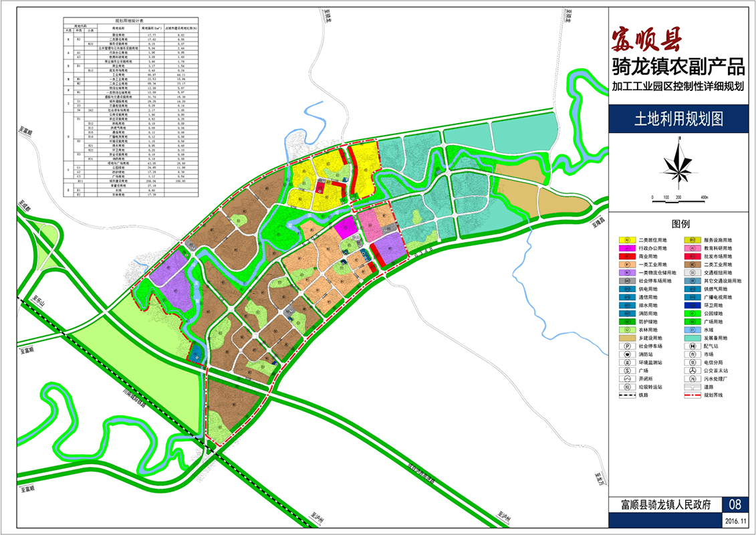Select the red 商业用地 legend swatch
756x535 pixels.
coord(627,256)
